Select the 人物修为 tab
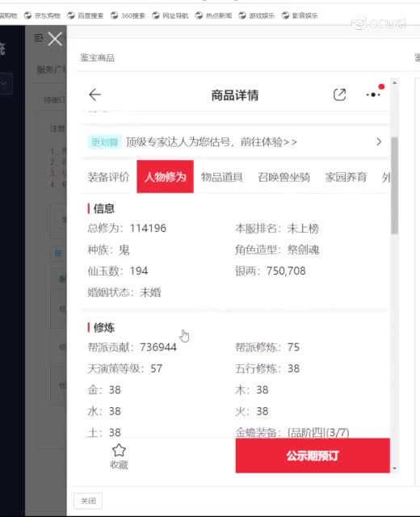420x517 pixels. [165, 177]
